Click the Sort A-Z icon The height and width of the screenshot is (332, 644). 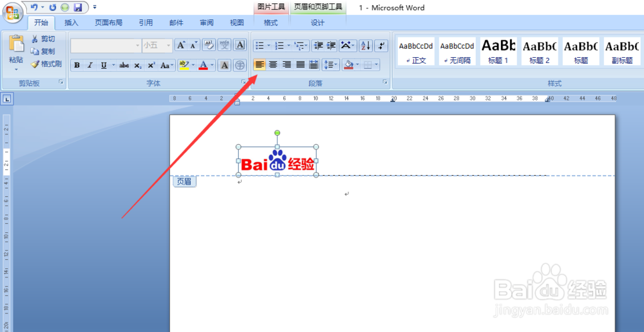click(366, 45)
